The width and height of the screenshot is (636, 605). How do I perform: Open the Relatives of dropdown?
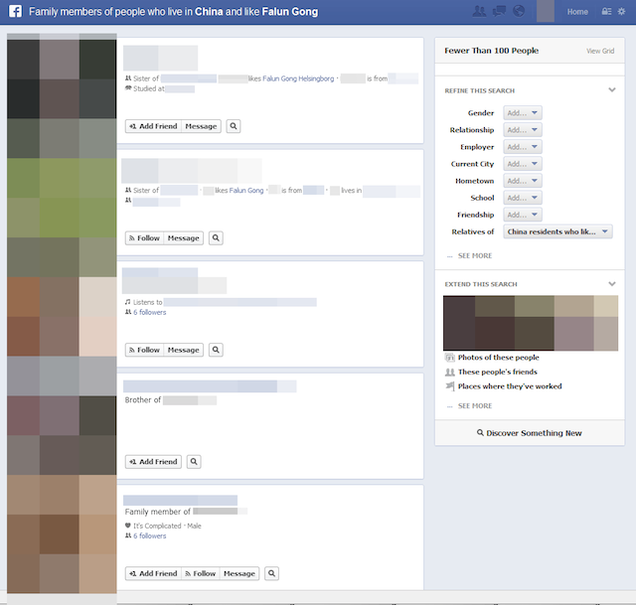pos(558,232)
